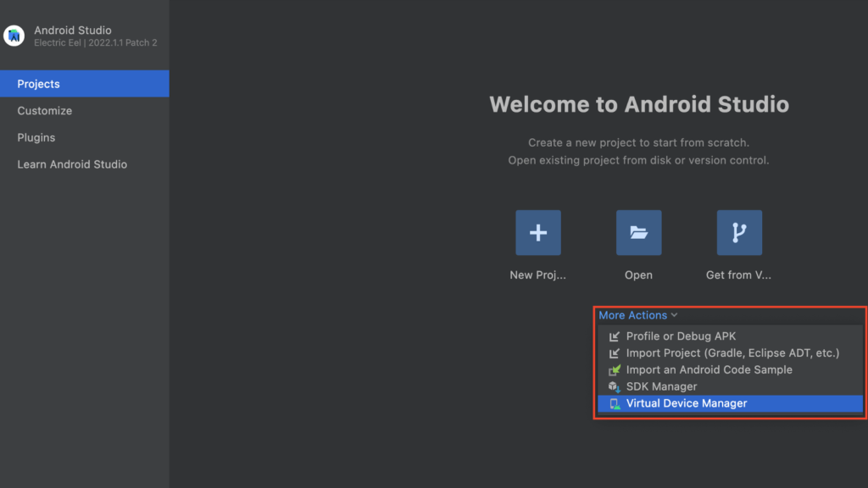
Task: Go to the Plugins section
Action: click(x=85, y=137)
